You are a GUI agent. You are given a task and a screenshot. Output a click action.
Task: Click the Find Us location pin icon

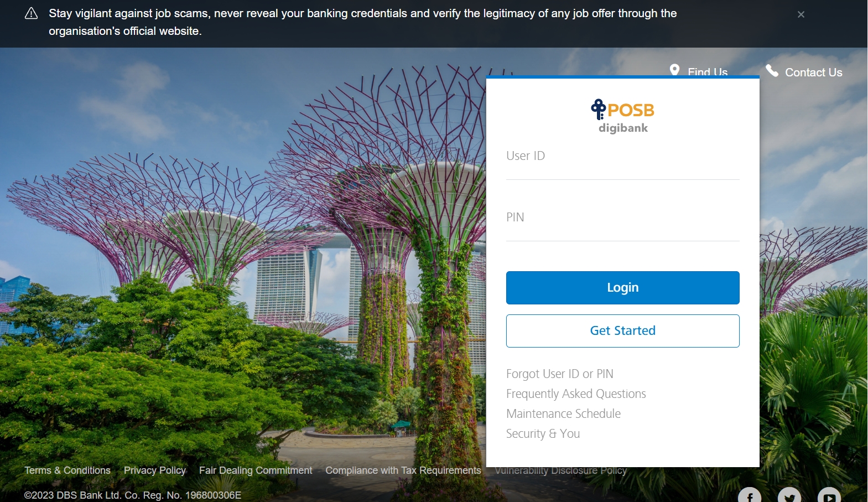pos(674,70)
